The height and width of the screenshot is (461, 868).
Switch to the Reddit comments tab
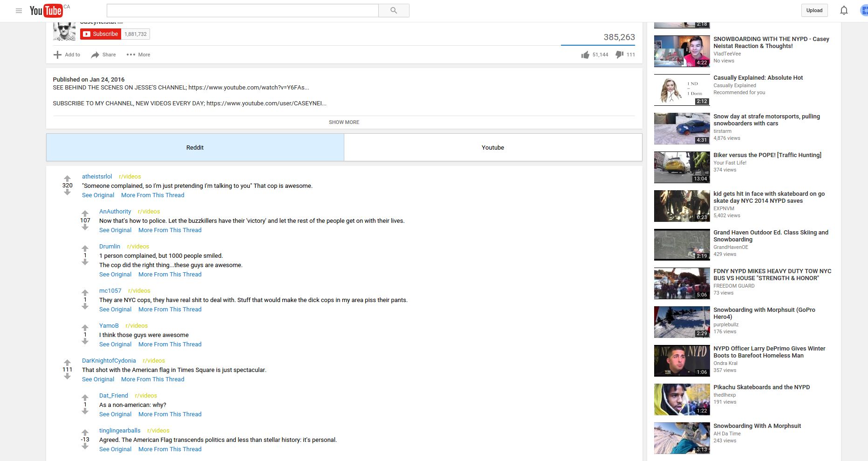[195, 147]
